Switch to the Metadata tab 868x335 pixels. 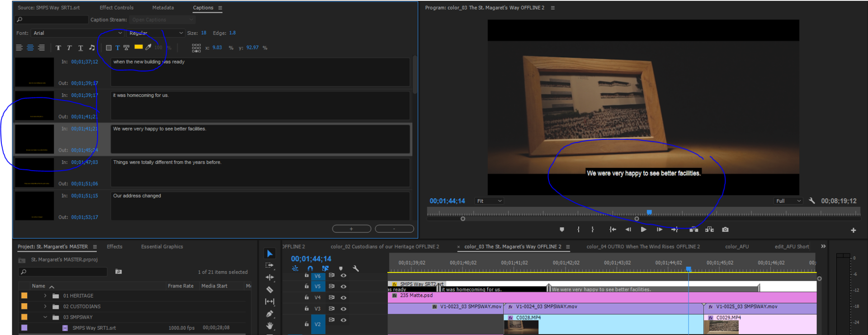[x=163, y=8]
